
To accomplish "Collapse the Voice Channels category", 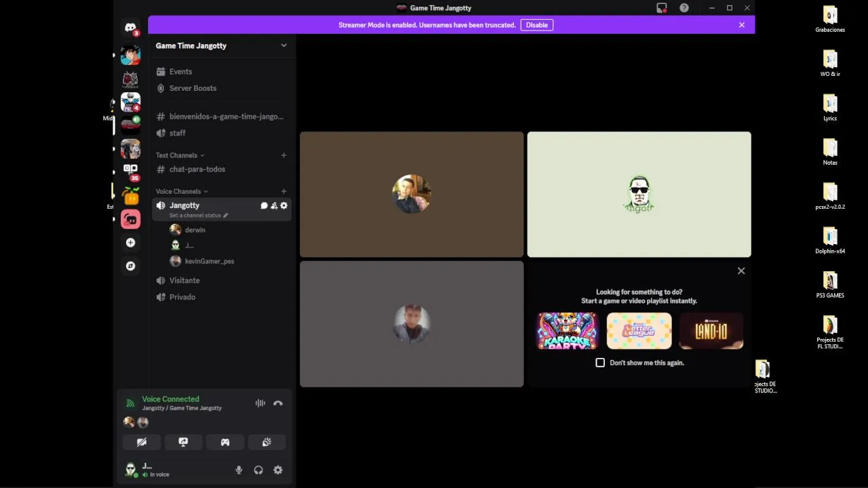I will click(x=182, y=191).
